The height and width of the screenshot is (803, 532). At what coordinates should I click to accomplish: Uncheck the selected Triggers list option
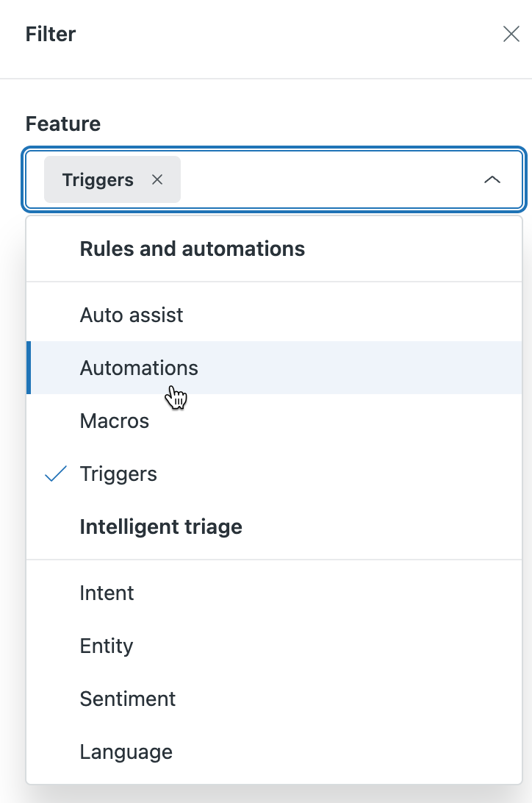click(x=118, y=474)
